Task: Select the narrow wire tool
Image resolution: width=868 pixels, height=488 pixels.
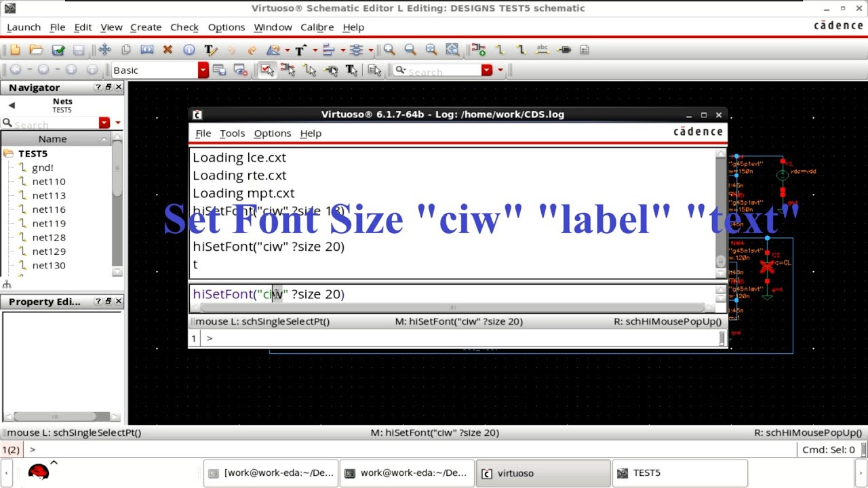Action: click(500, 49)
